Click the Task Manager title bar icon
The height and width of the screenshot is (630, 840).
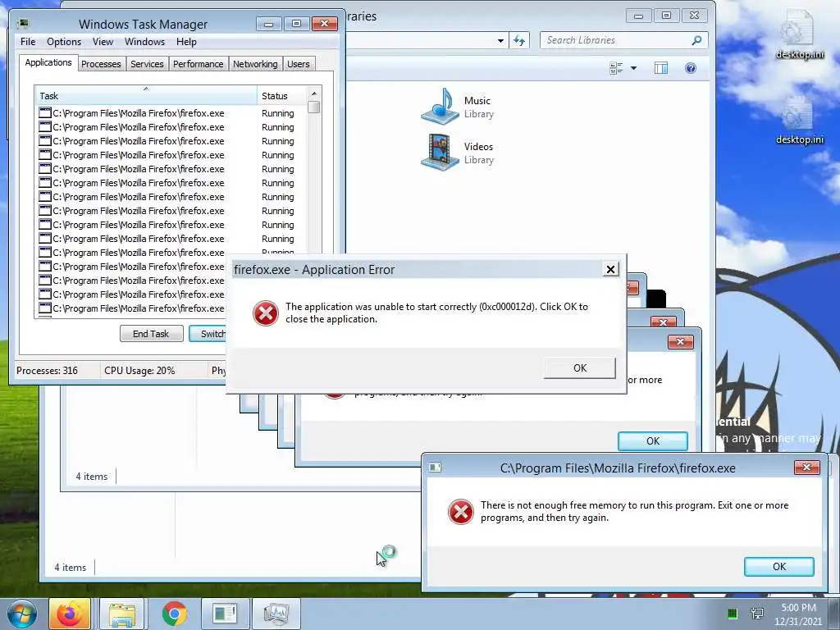(x=24, y=24)
